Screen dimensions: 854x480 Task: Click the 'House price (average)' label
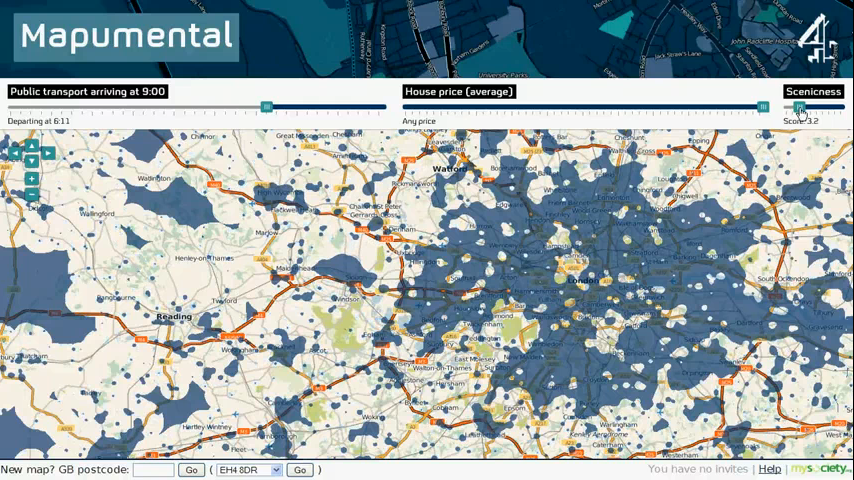pos(459,92)
